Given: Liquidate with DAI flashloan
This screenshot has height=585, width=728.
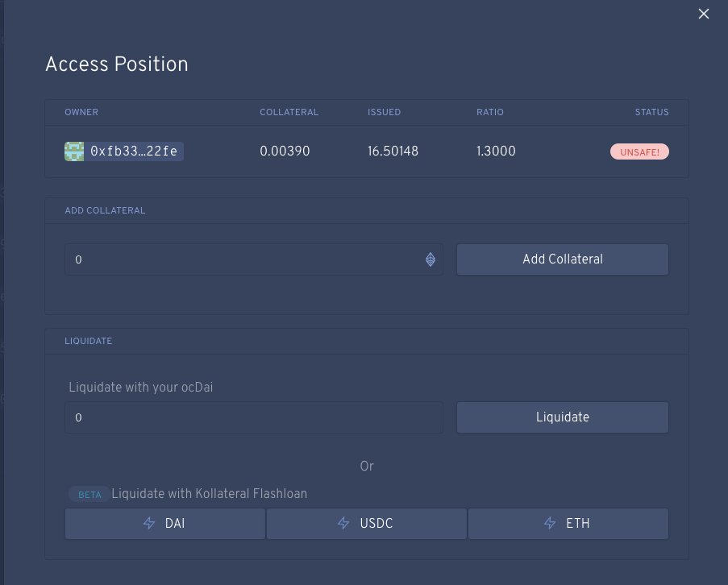Looking at the screenshot, I should (165, 524).
